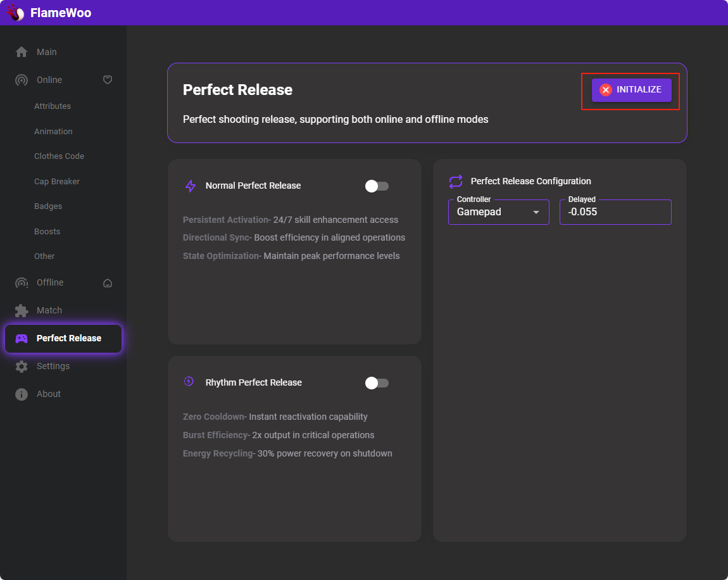Click the Normal Perfect Release card title
This screenshot has height=580, width=728.
click(253, 186)
